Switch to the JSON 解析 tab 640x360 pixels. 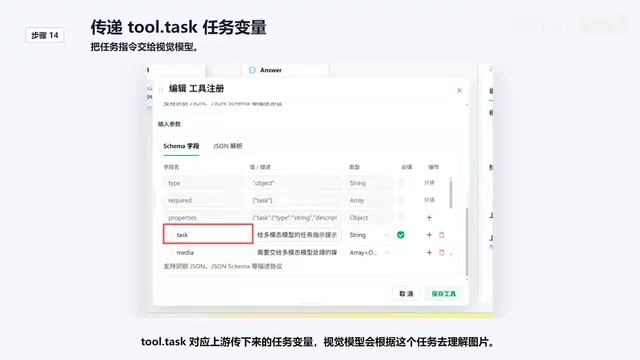click(x=228, y=146)
